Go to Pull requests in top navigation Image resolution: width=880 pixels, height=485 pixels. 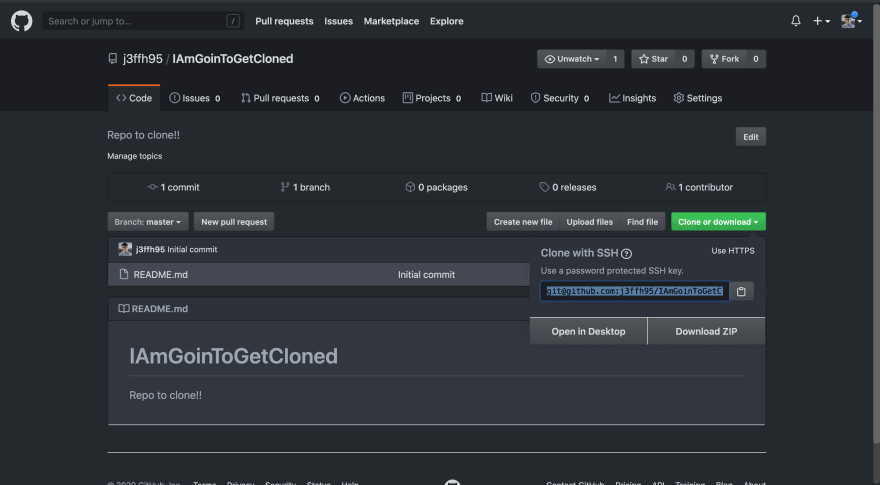284,21
